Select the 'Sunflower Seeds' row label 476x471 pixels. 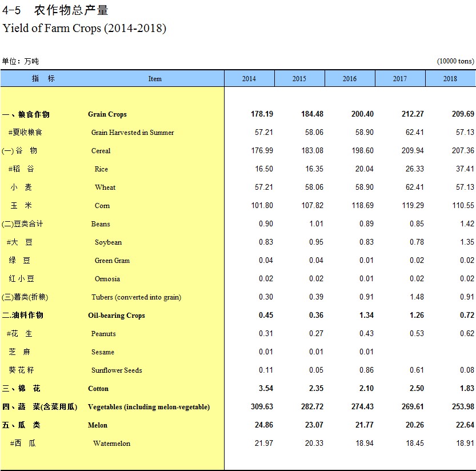[x=117, y=370]
